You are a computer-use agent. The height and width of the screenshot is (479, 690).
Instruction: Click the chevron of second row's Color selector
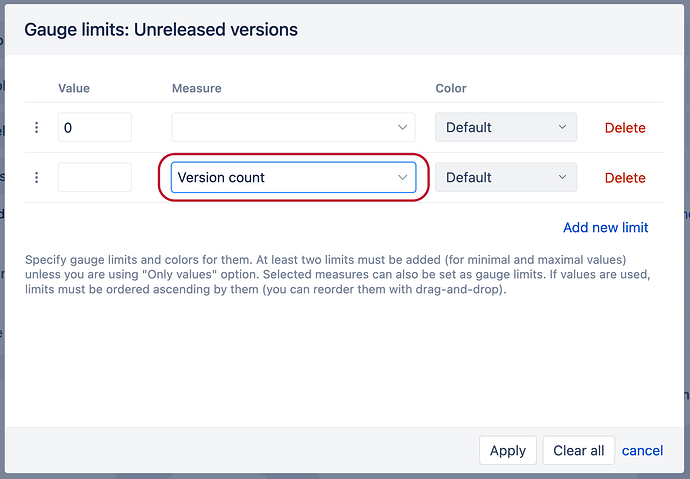click(563, 178)
